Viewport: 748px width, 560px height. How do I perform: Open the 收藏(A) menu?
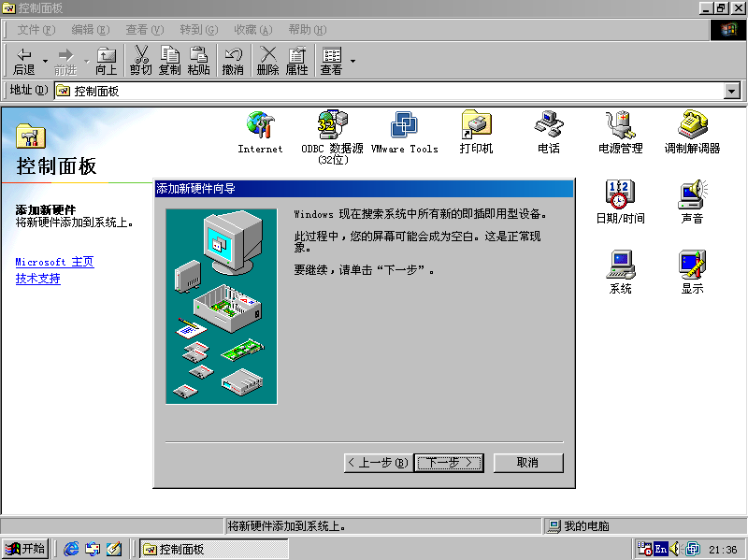(252, 30)
